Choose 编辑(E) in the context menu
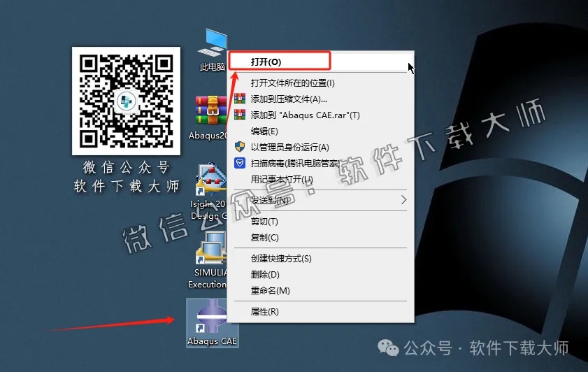The height and width of the screenshot is (372, 588). 321,131
